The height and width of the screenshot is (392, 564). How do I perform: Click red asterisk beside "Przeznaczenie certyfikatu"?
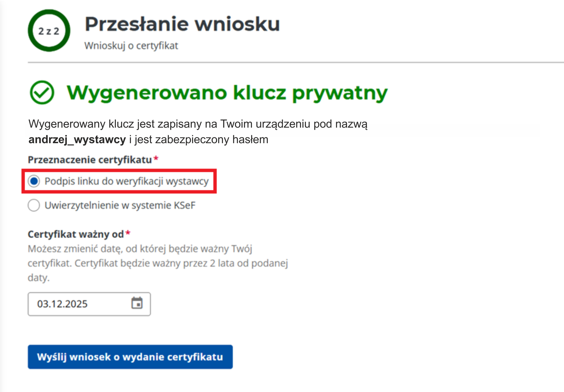156,159
